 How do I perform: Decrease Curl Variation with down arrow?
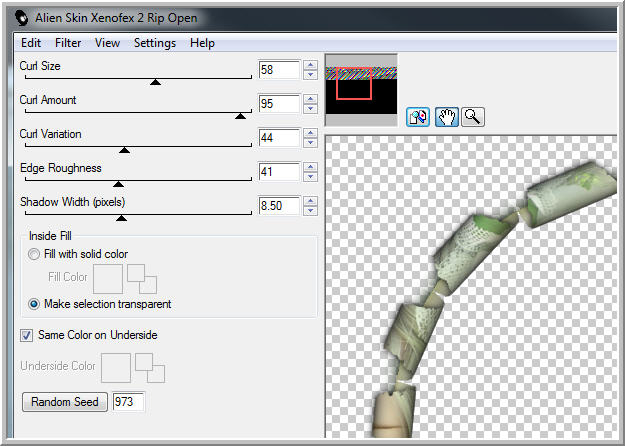click(x=310, y=143)
